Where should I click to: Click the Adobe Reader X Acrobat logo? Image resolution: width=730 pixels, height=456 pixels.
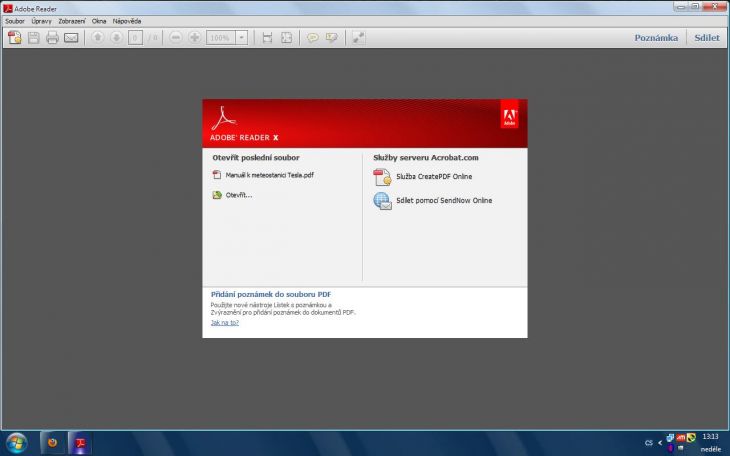pos(223,118)
